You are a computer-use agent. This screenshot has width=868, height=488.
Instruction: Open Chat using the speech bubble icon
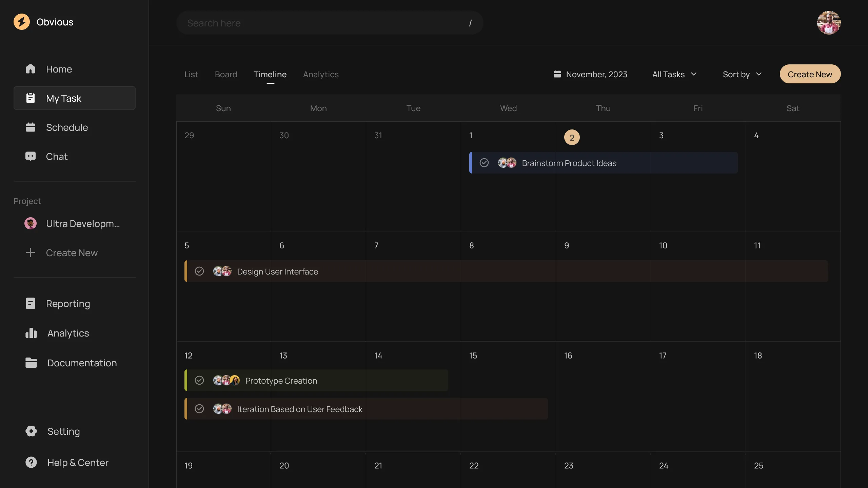tap(31, 156)
